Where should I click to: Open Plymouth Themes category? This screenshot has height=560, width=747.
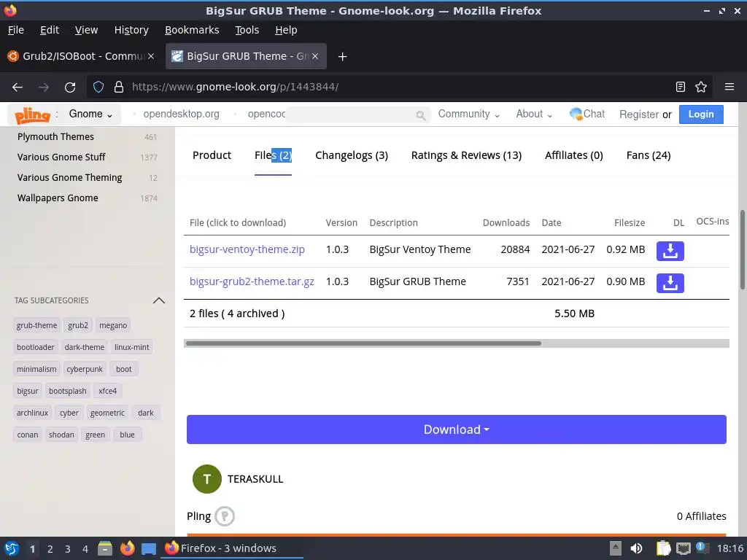click(x=55, y=136)
